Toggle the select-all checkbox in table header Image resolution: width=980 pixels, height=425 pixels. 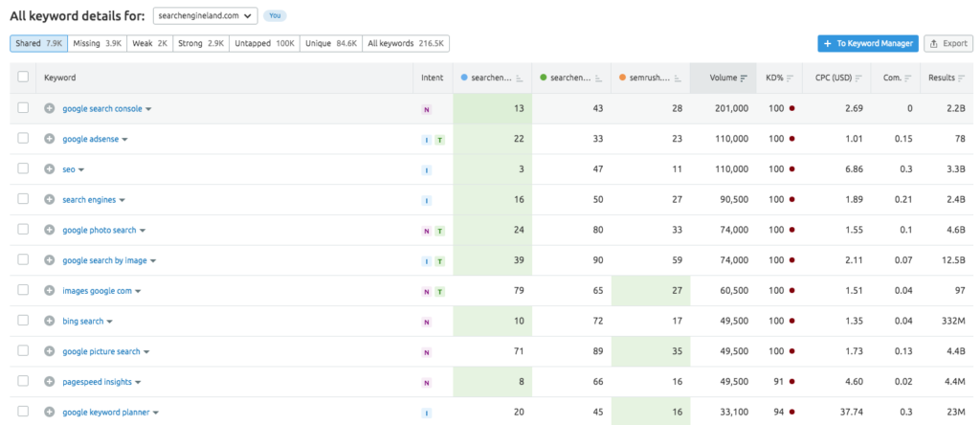[23, 78]
